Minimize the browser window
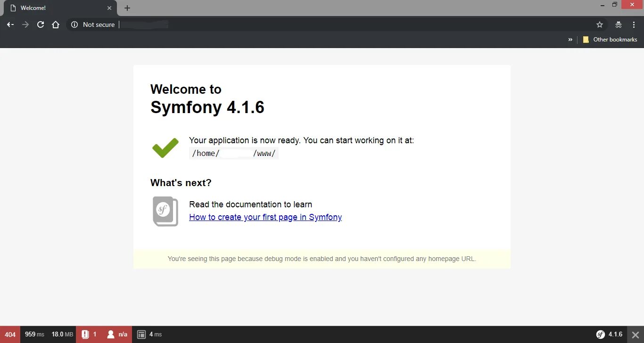This screenshot has height=343, width=644. coord(603,5)
